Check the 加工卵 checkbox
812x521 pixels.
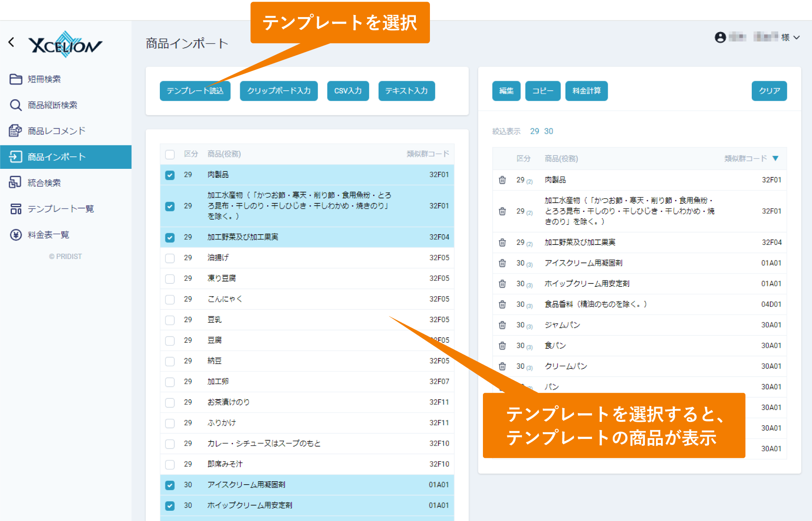pyautogui.click(x=170, y=382)
